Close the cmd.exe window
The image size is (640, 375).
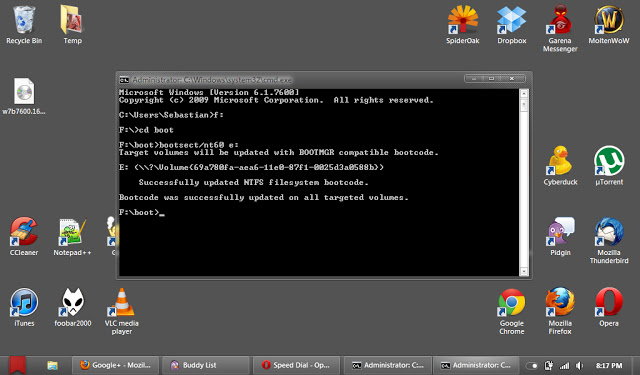[x=512, y=78]
